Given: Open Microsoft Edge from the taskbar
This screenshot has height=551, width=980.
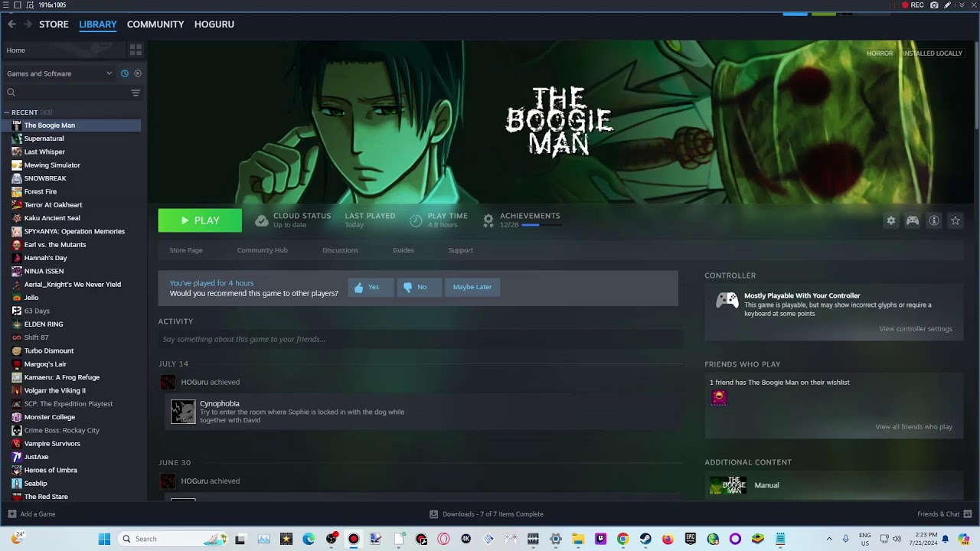Looking at the screenshot, I should pyautogui.click(x=309, y=539).
